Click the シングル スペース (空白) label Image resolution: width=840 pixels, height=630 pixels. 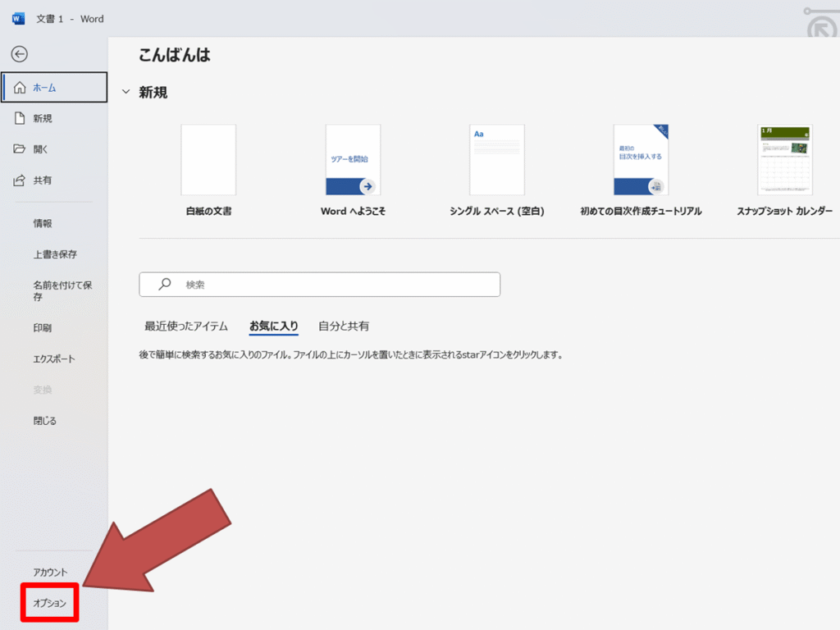[497, 211]
